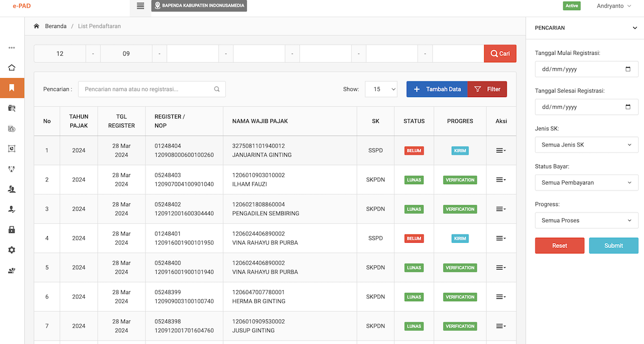Click the coins payment sidebar icon
Image resolution: width=644 pixels, height=344 pixels.
click(x=12, y=128)
